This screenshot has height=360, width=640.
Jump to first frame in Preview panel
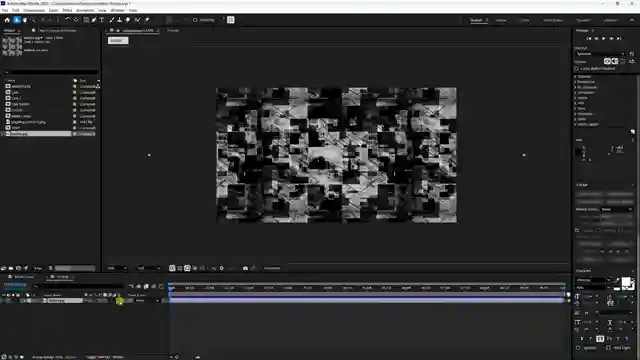(589, 38)
